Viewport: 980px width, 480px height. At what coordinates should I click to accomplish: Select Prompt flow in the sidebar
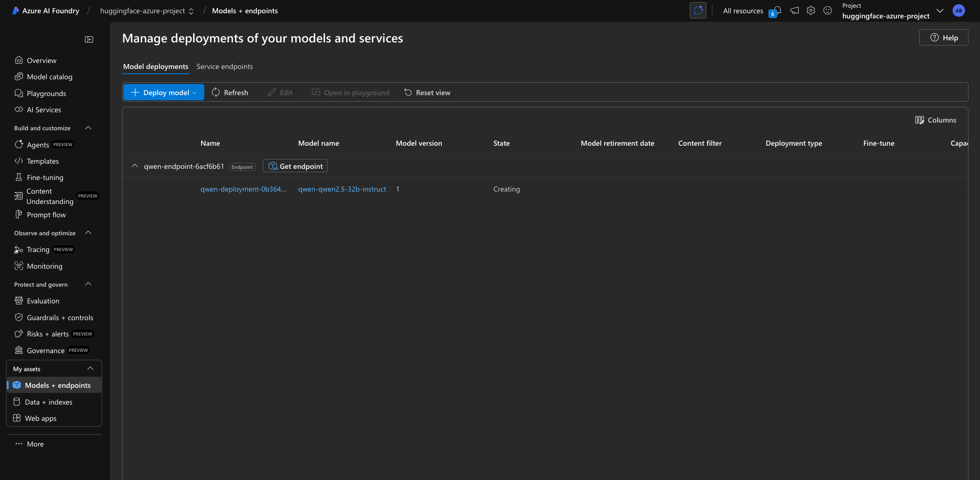coord(46,215)
